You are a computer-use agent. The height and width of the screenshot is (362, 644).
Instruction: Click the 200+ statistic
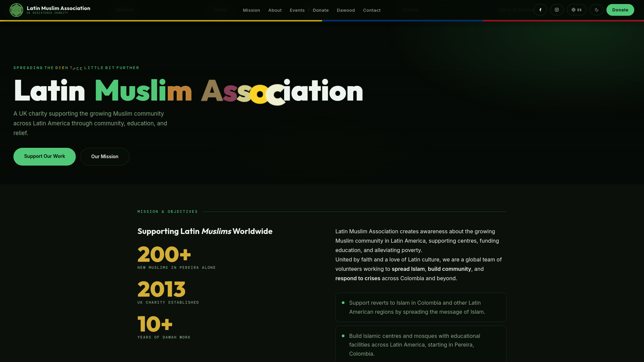pos(164,254)
